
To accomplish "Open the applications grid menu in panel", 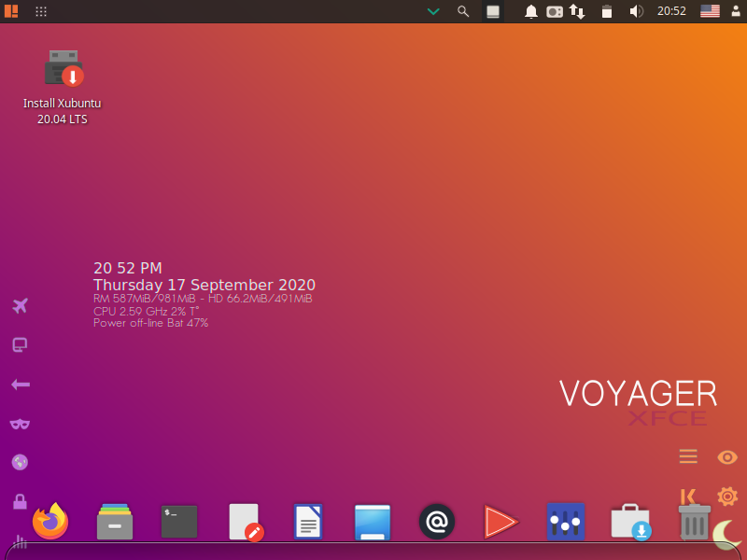I will point(41,11).
